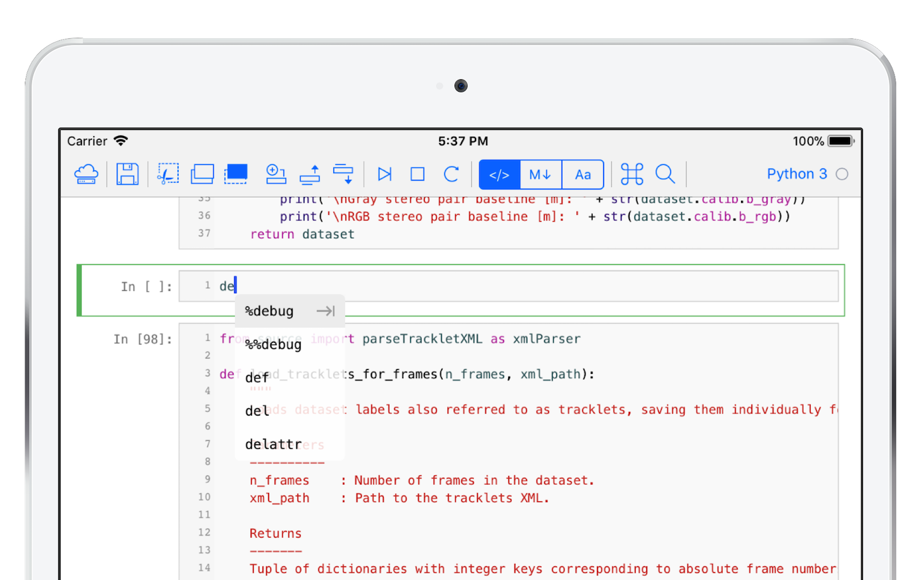The height and width of the screenshot is (580, 924).
Task: Insert a new cell below
Action: click(275, 174)
